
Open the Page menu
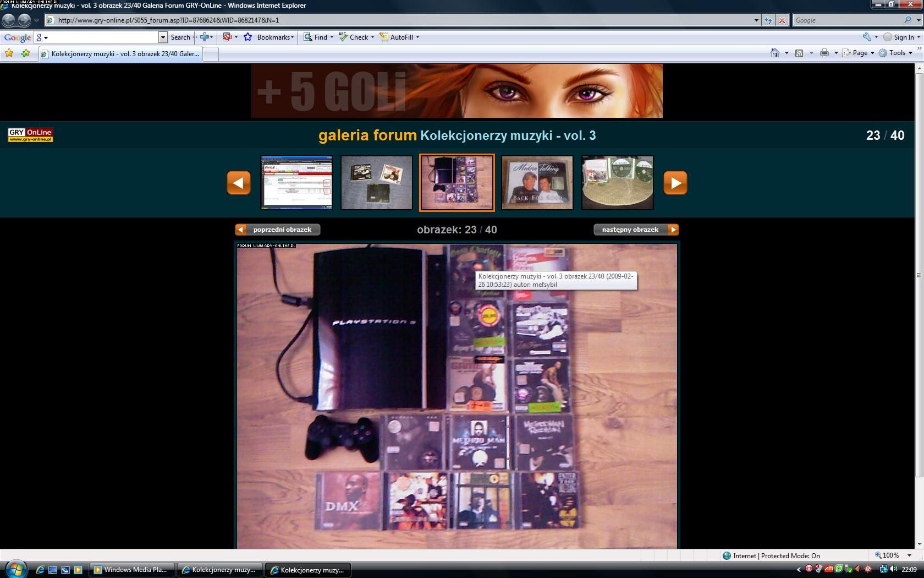pyautogui.click(x=859, y=53)
